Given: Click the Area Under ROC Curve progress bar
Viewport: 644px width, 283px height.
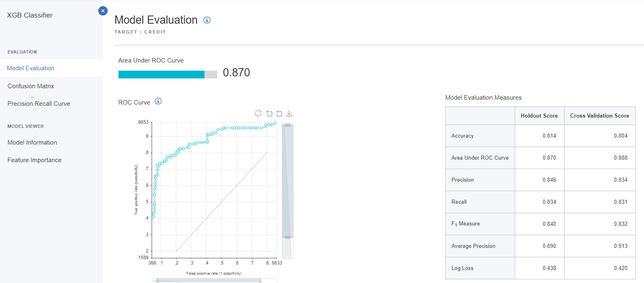Looking at the screenshot, I should tap(167, 74).
